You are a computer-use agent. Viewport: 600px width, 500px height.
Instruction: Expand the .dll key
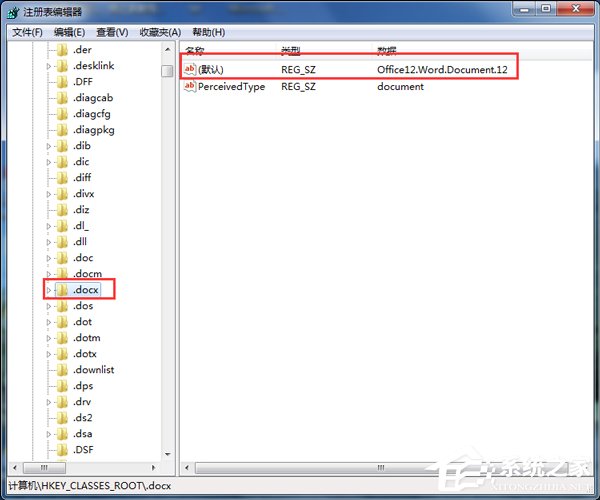[49, 242]
